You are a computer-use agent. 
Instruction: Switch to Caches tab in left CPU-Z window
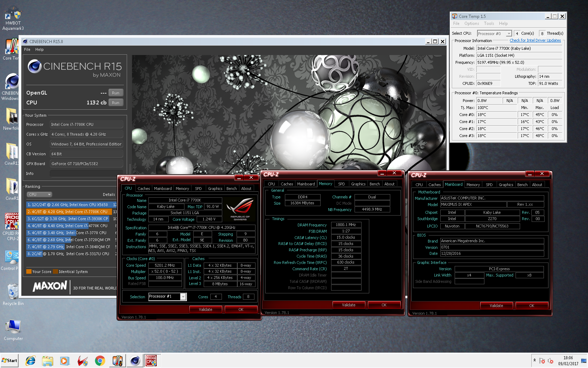(143, 189)
